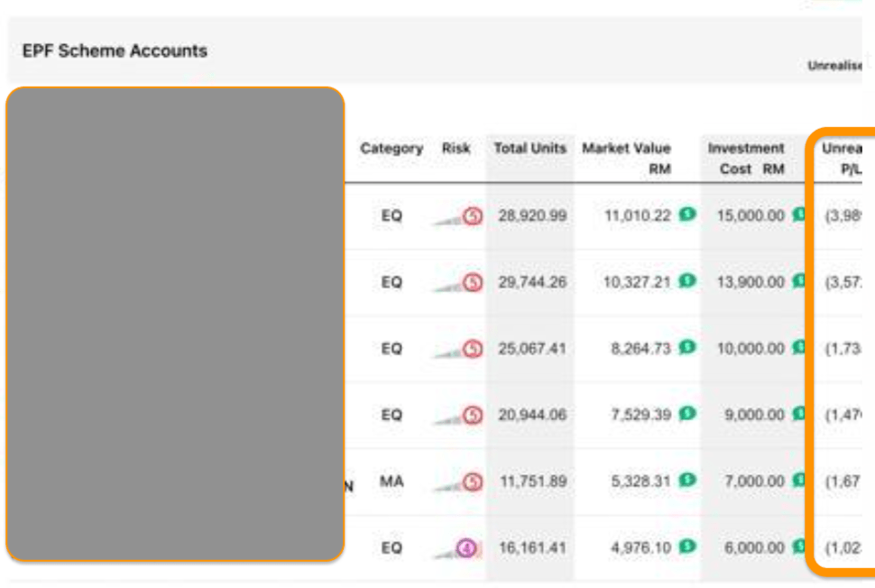Click the 20,944.06 total units value
The width and height of the screenshot is (875, 588).
[x=532, y=415]
